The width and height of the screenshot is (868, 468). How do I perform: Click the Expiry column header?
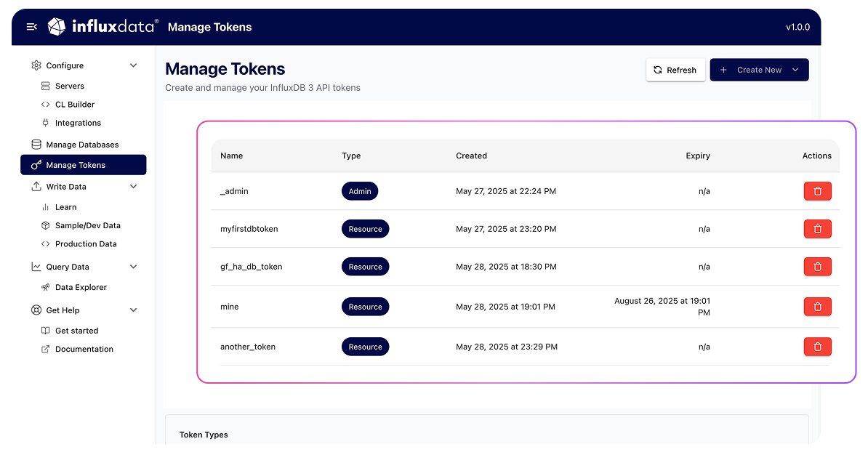(x=697, y=156)
